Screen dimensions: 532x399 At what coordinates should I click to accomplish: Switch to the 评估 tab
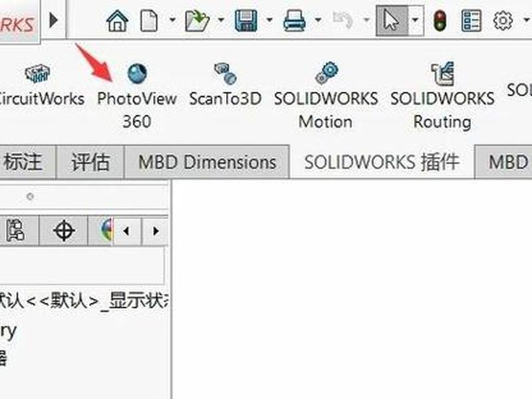tap(90, 162)
